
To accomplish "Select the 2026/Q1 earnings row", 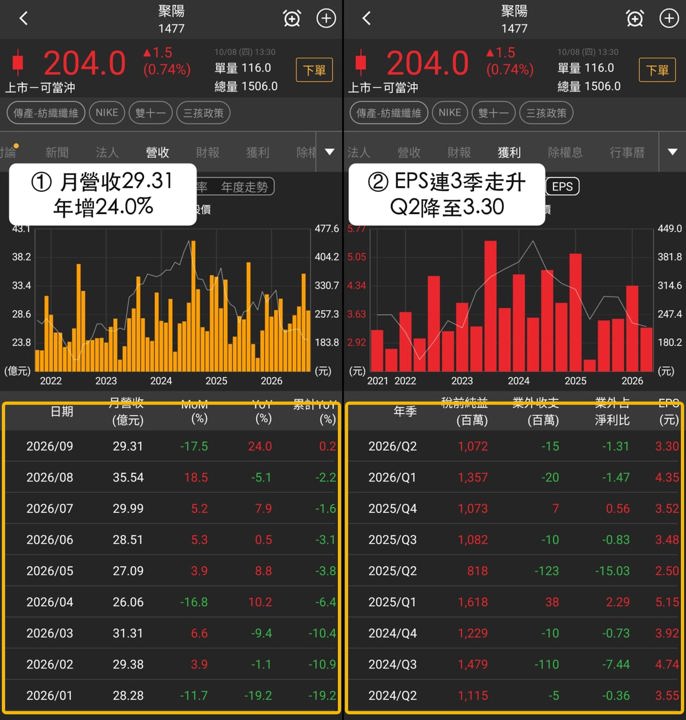I will coord(515,478).
